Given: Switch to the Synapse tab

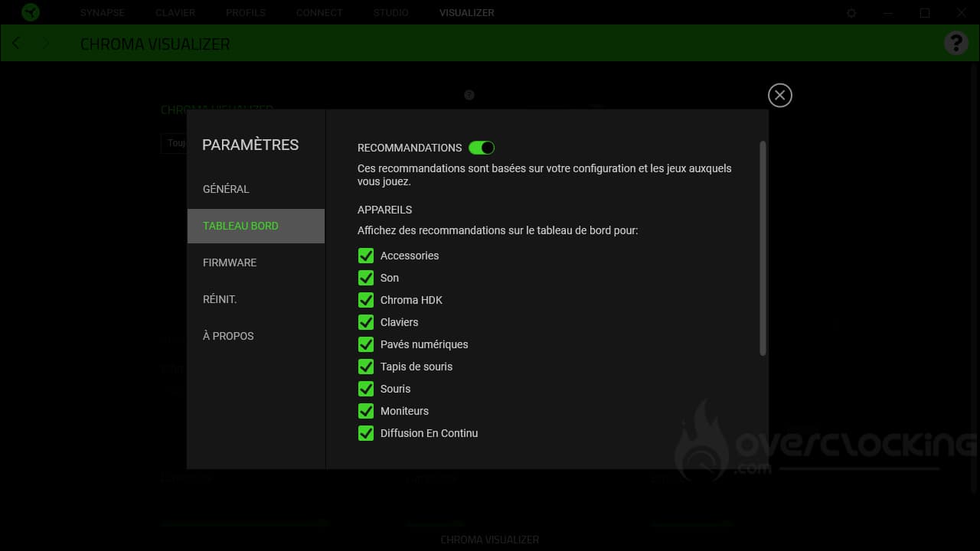Looking at the screenshot, I should click(103, 13).
